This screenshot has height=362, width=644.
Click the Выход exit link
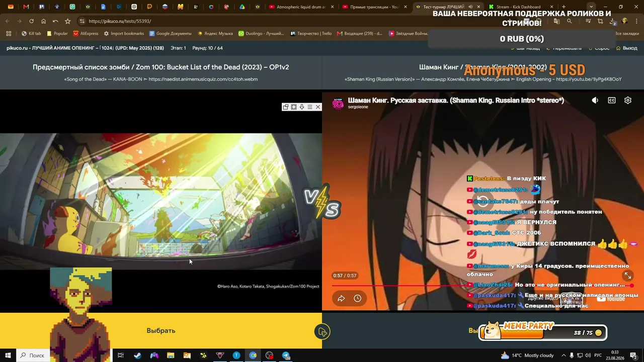(627, 48)
